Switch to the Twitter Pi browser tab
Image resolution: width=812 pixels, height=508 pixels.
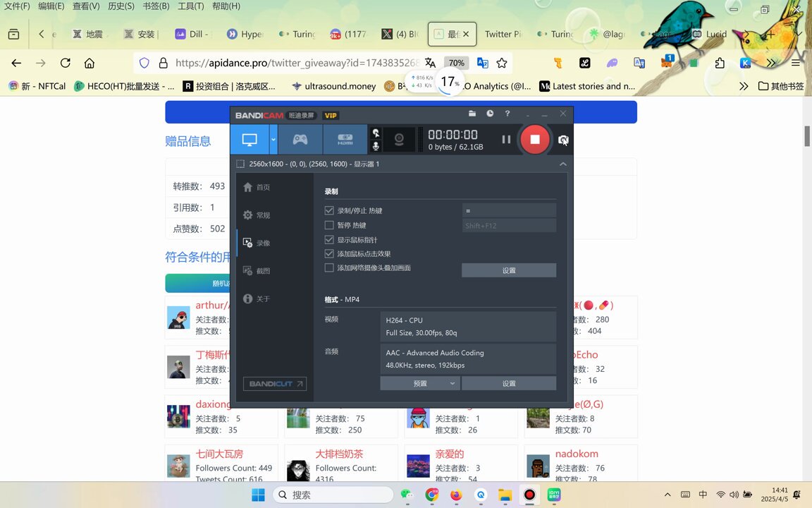tap(503, 34)
